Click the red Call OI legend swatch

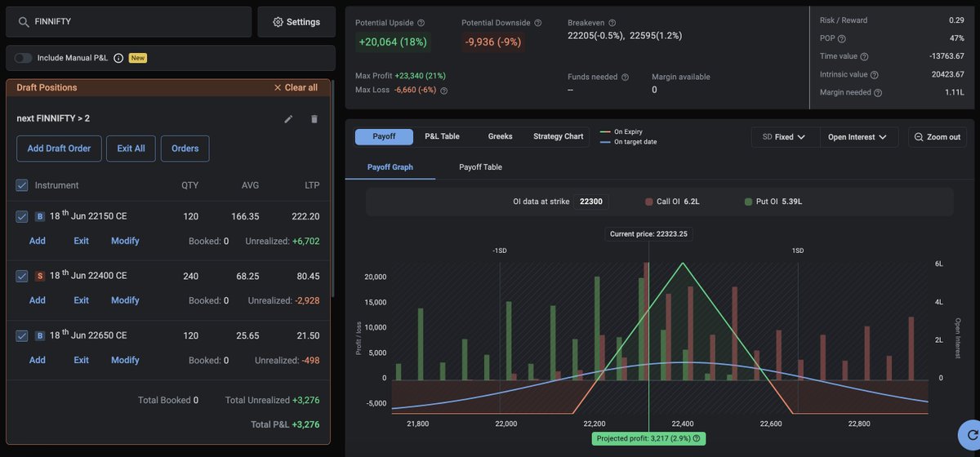[648, 202]
